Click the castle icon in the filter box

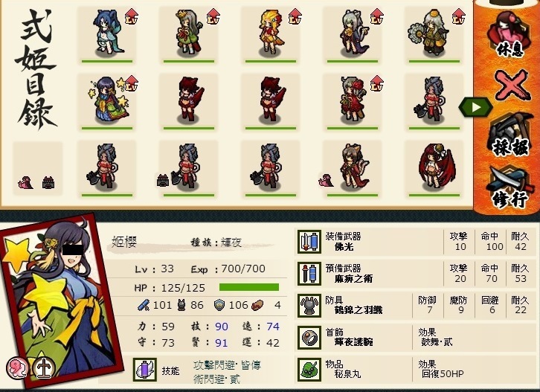tap(48, 182)
